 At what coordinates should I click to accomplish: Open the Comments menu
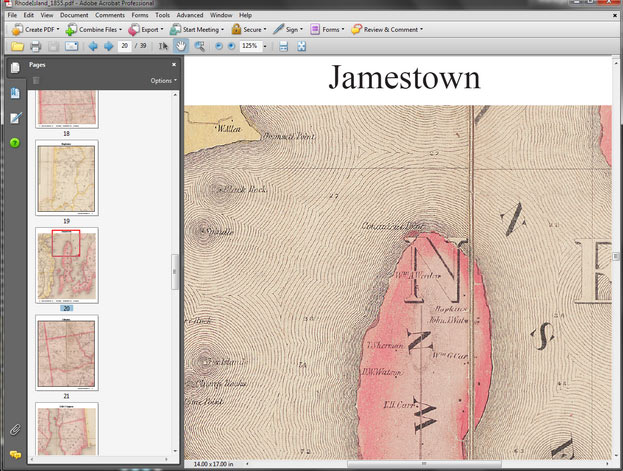tap(110, 15)
